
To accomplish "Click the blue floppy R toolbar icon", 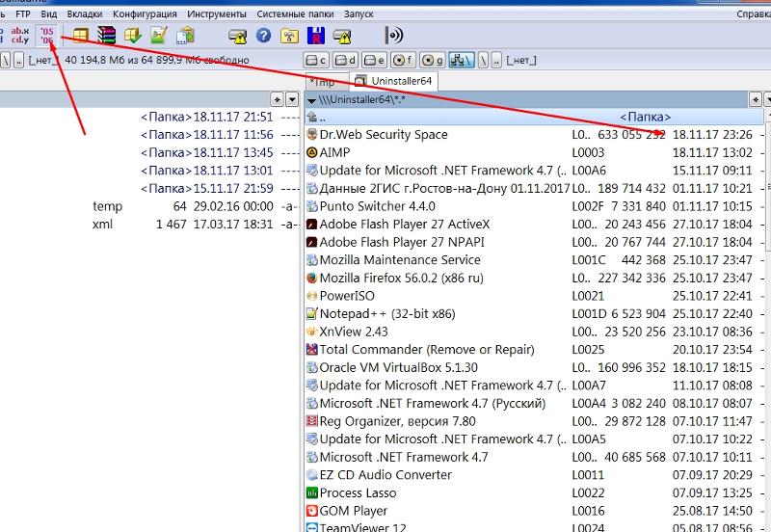I will 316,36.
